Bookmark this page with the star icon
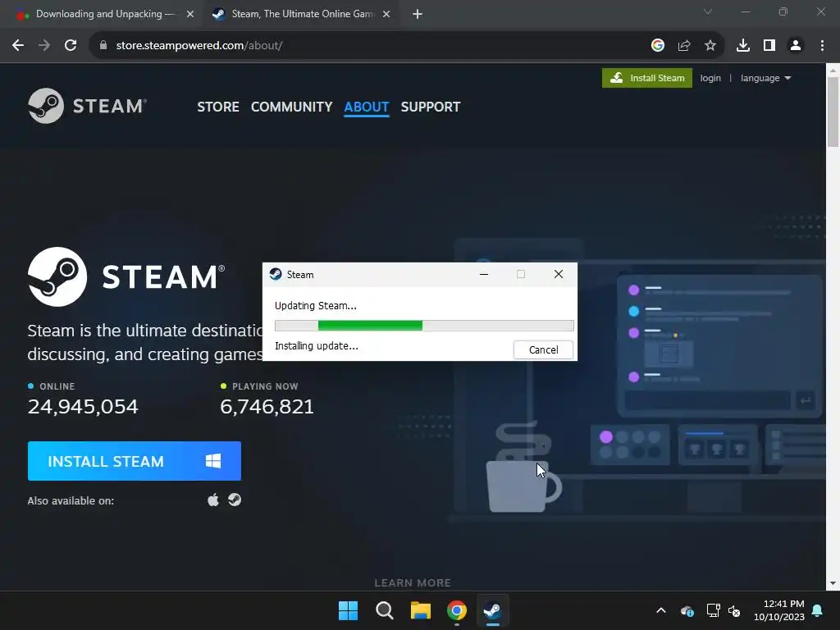This screenshot has height=630, width=840. click(710, 46)
